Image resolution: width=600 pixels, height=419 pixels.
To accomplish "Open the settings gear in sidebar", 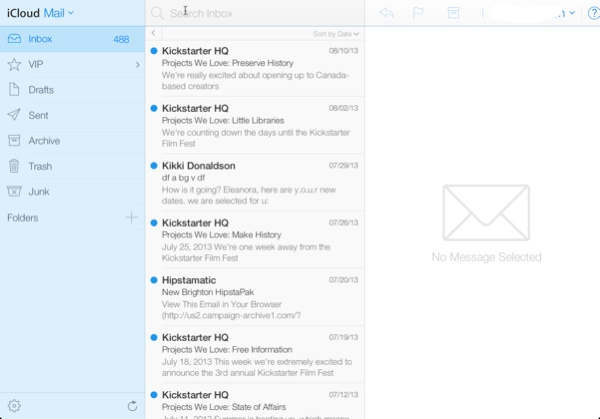I will click(x=14, y=406).
